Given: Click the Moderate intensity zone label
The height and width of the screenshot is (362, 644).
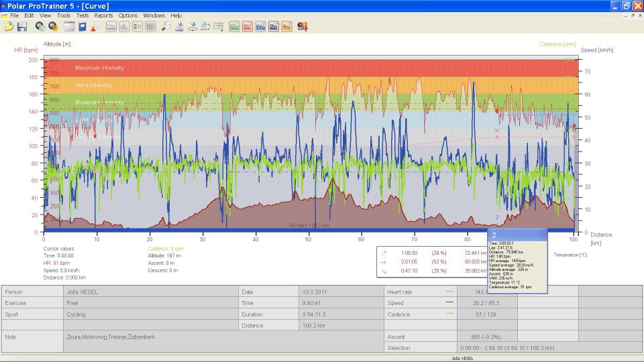Looking at the screenshot, I should [x=100, y=102].
